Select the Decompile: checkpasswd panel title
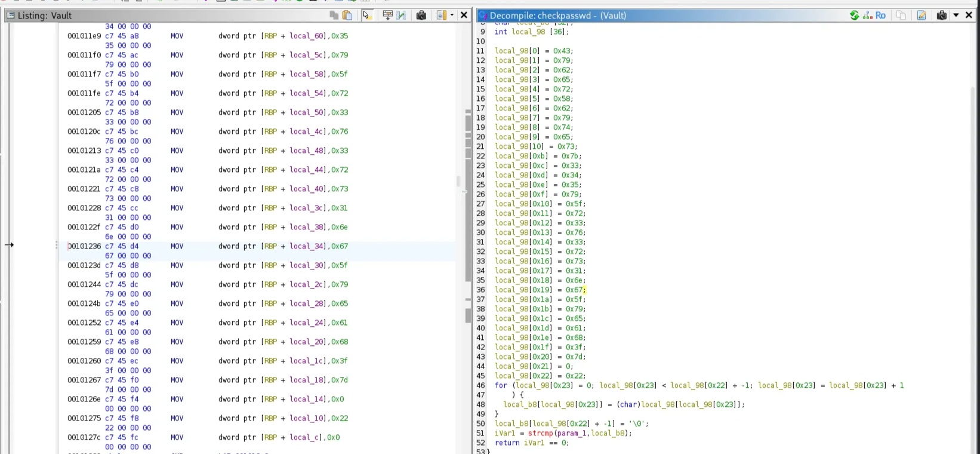 click(557, 16)
